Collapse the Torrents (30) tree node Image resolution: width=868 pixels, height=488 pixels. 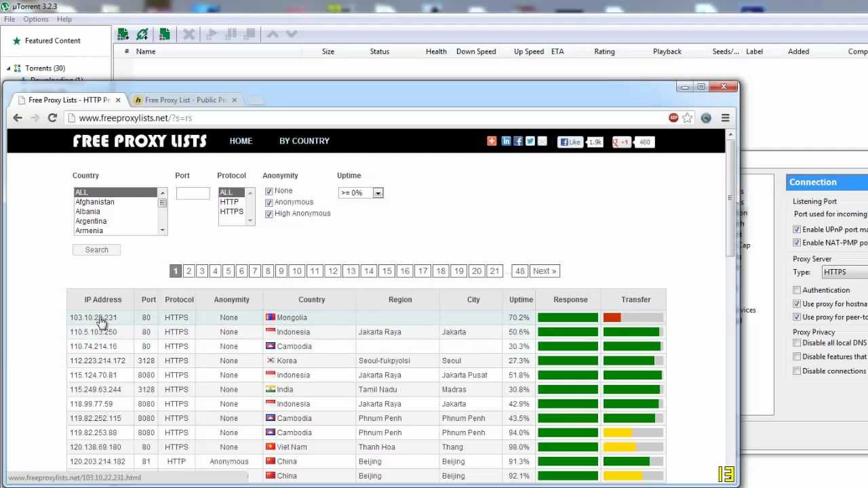(8, 68)
